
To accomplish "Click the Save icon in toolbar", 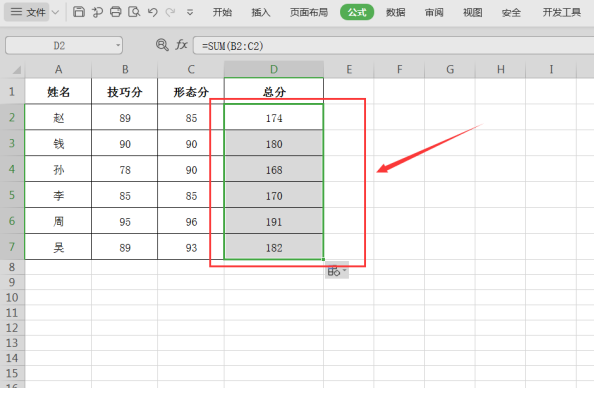I will coord(79,12).
